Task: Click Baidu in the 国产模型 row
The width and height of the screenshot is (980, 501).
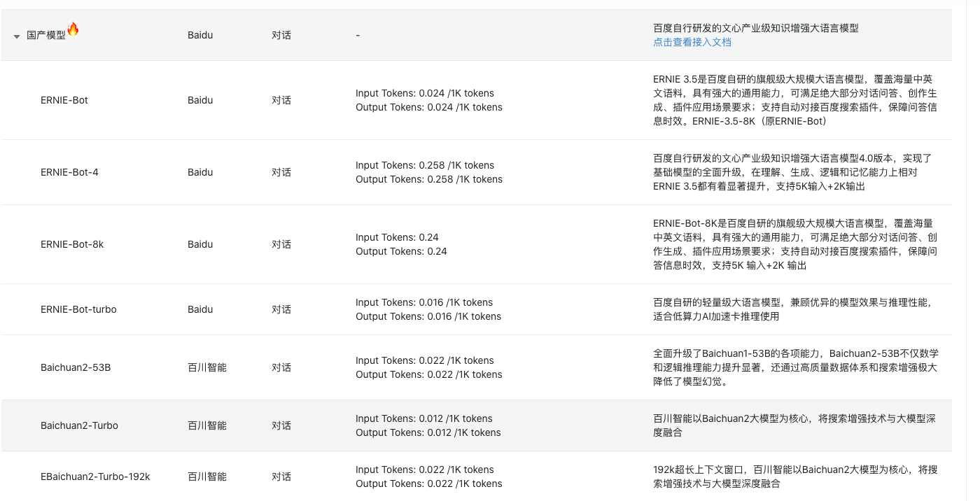Action: pyautogui.click(x=200, y=35)
